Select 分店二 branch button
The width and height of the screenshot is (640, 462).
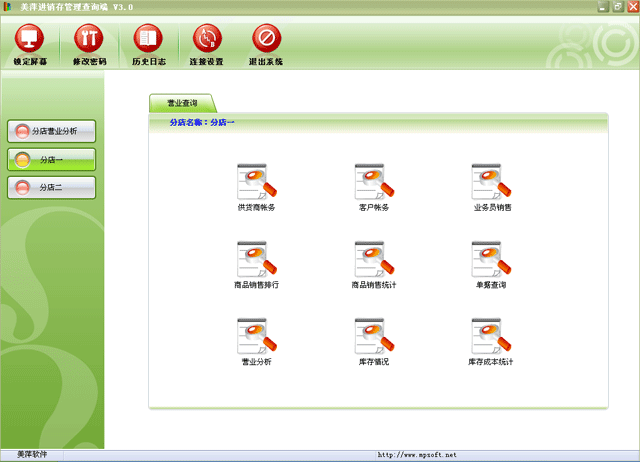coord(52,187)
